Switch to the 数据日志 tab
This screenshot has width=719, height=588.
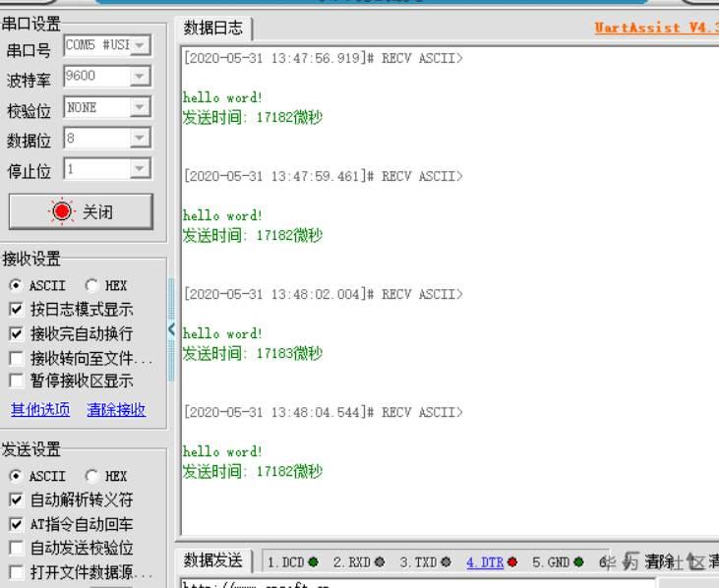(213, 29)
